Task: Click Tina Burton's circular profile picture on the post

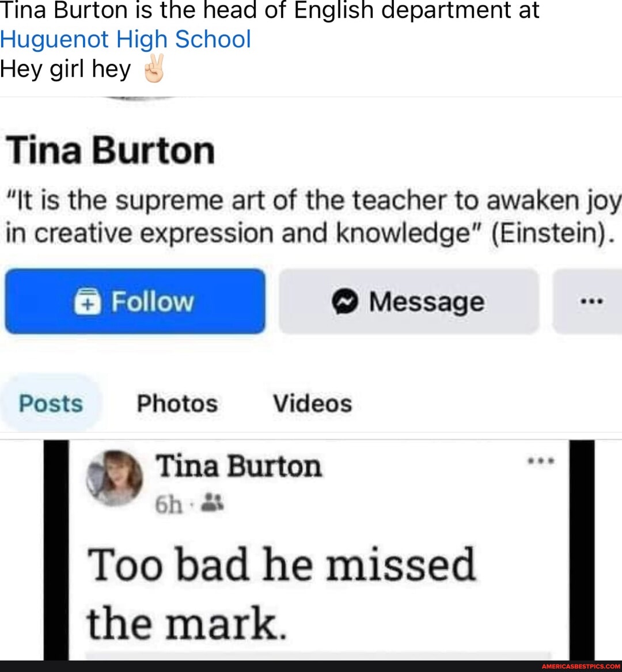Action: (x=115, y=479)
